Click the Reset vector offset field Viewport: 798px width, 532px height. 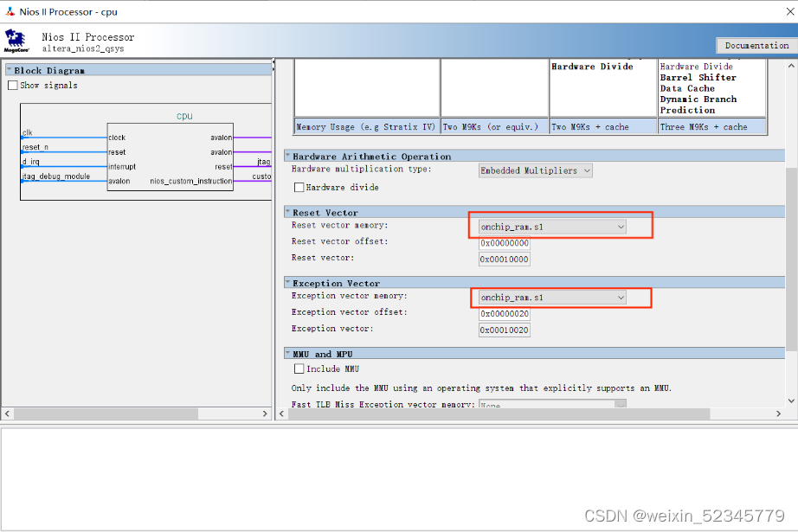[x=505, y=243]
